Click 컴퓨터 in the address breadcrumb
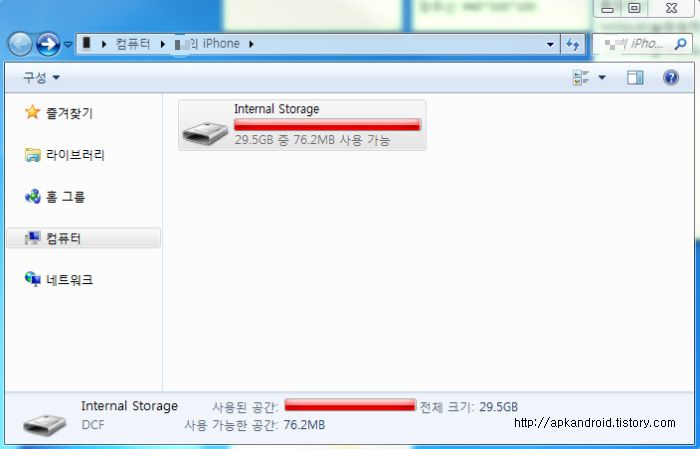Screen dimensions: 700x449 [x=133, y=44]
